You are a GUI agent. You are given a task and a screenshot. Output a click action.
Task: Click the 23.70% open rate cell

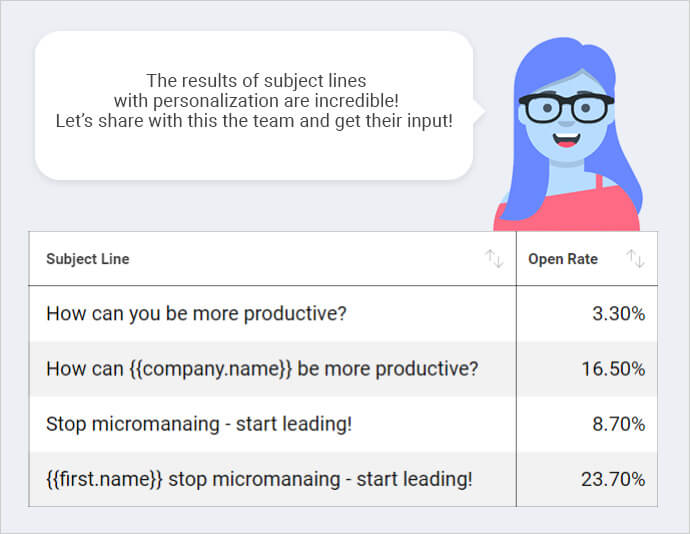587,479
